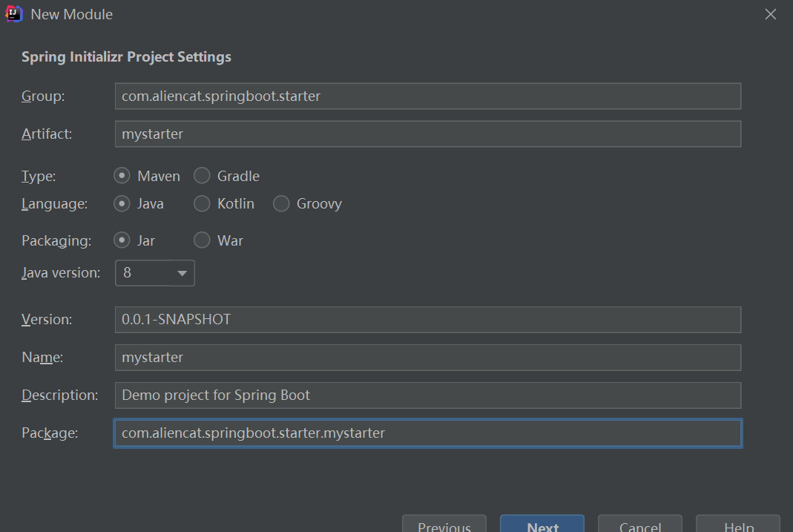Go to the Next step
Screen dimensions: 793x532
pos(542,524)
